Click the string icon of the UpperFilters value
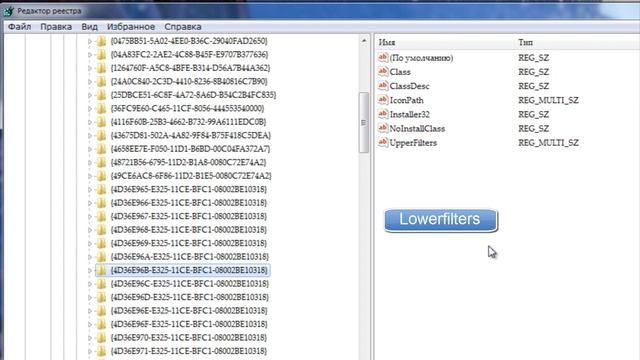This screenshot has width=640, height=360. (382, 142)
